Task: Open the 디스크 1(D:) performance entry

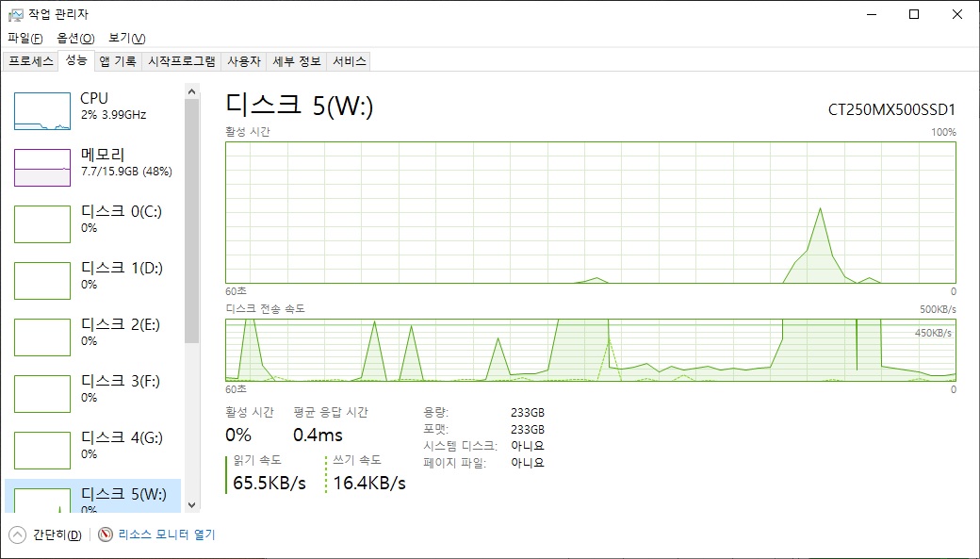Action: coord(92,280)
